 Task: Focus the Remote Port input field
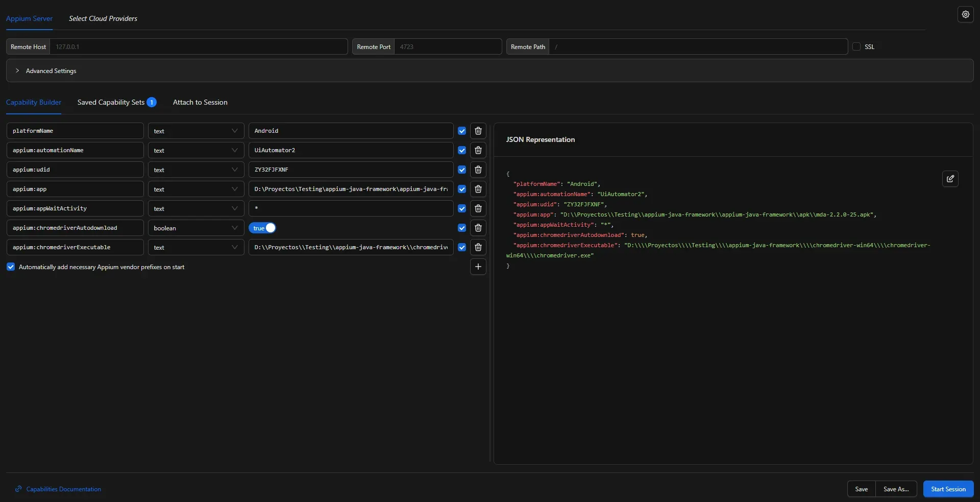pos(448,46)
